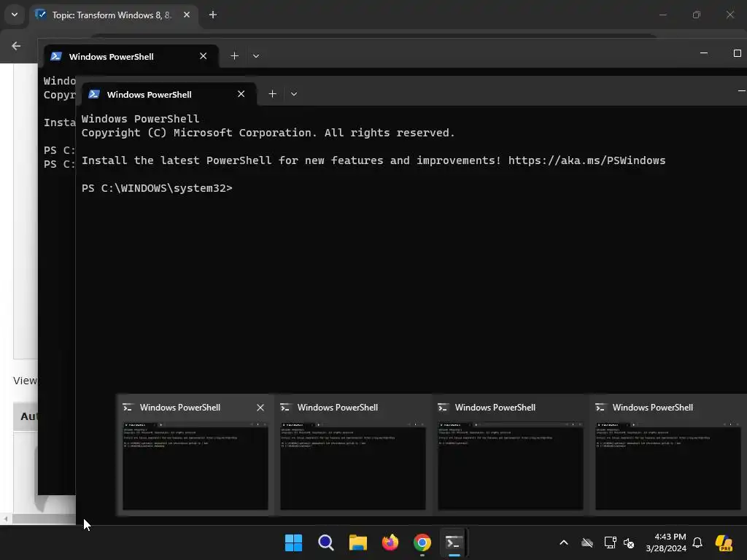
Task: Launch Firefox from the taskbar
Action: click(x=390, y=542)
